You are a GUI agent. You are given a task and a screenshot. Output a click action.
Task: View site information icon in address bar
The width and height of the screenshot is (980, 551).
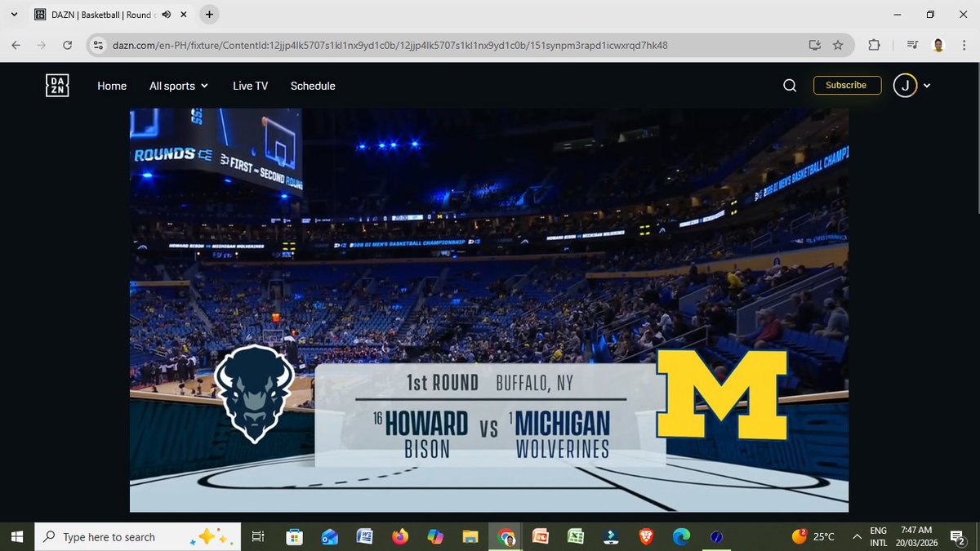point(98,45)
